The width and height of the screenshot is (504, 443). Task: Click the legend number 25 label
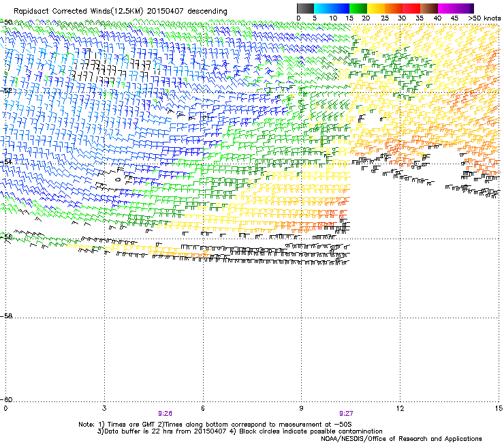coord(384,18)
